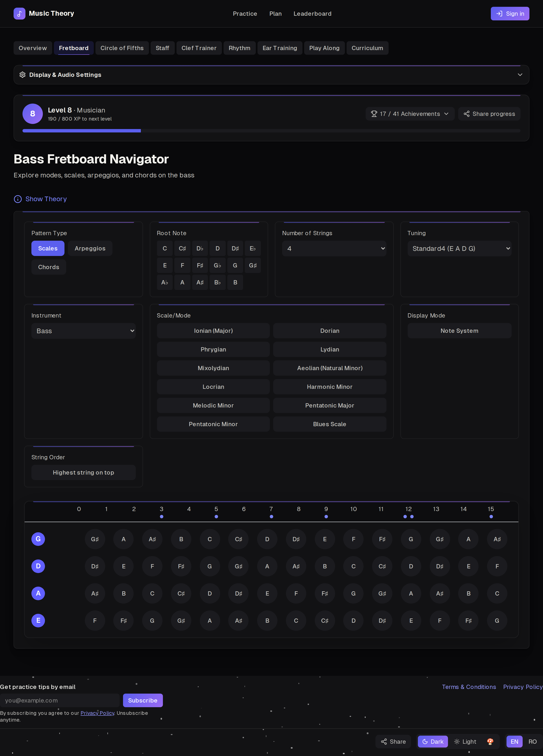Switch to Light theme
Screen dimensions: 543x756
[x=465, y=741]
